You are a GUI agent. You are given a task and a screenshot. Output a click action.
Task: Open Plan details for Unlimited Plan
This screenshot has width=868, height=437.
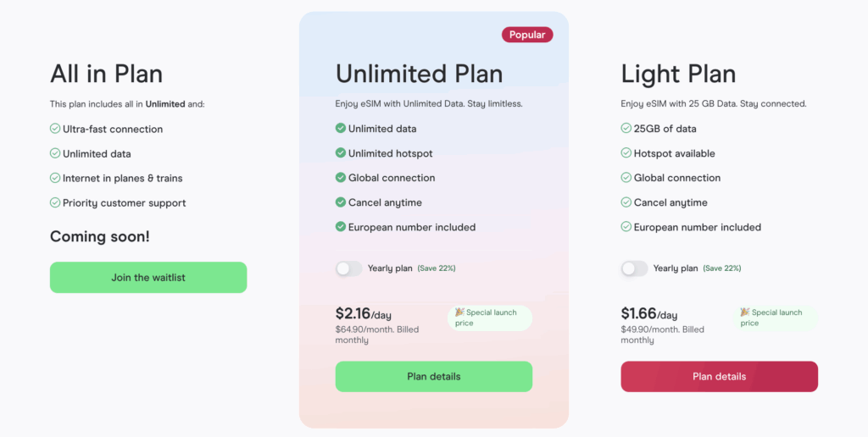point(434,377)
